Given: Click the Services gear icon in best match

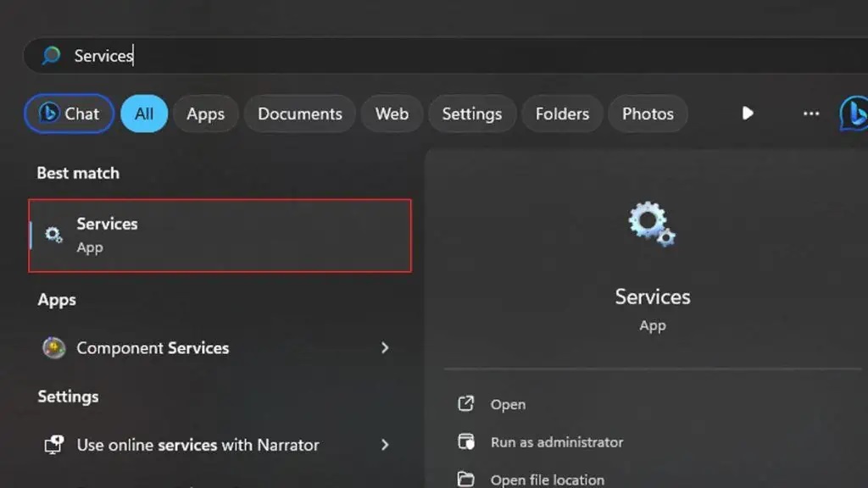Looking at the screenshot, I should 53,236.
